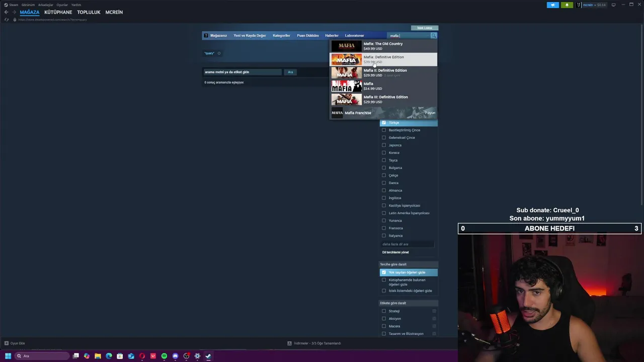
Task: Open Task View on the taskbar
Action: click(x=76, y=356)
